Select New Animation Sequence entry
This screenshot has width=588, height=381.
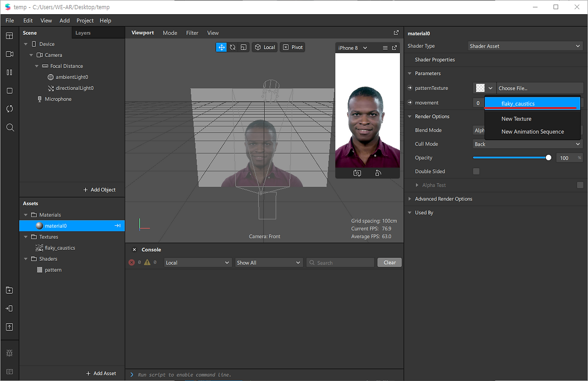[x=533, y=132]
